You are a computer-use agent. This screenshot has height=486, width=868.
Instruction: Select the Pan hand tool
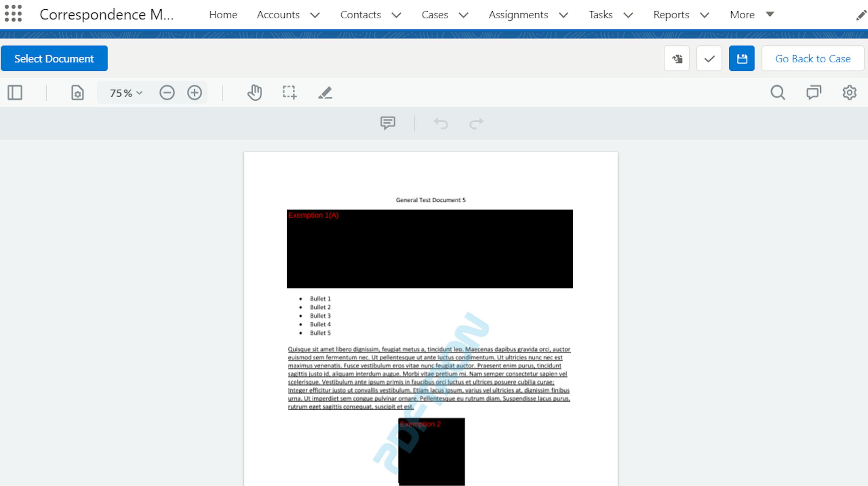point(254,93)
